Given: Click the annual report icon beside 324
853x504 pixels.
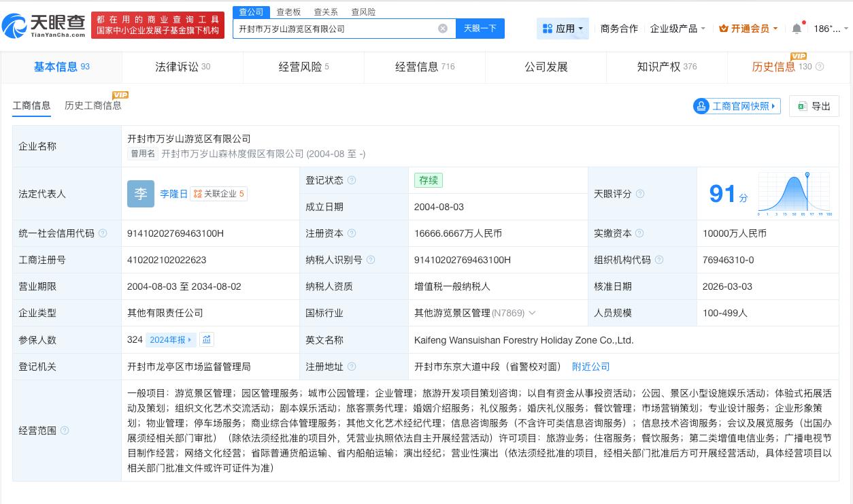Looking at the screenshot, I should [x=207, y=339].
